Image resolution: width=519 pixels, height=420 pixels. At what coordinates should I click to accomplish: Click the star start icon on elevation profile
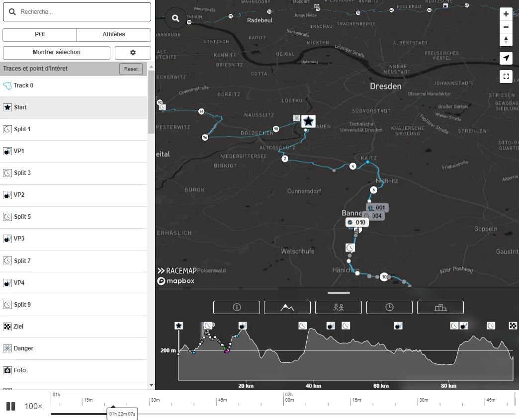coord(179,326)
